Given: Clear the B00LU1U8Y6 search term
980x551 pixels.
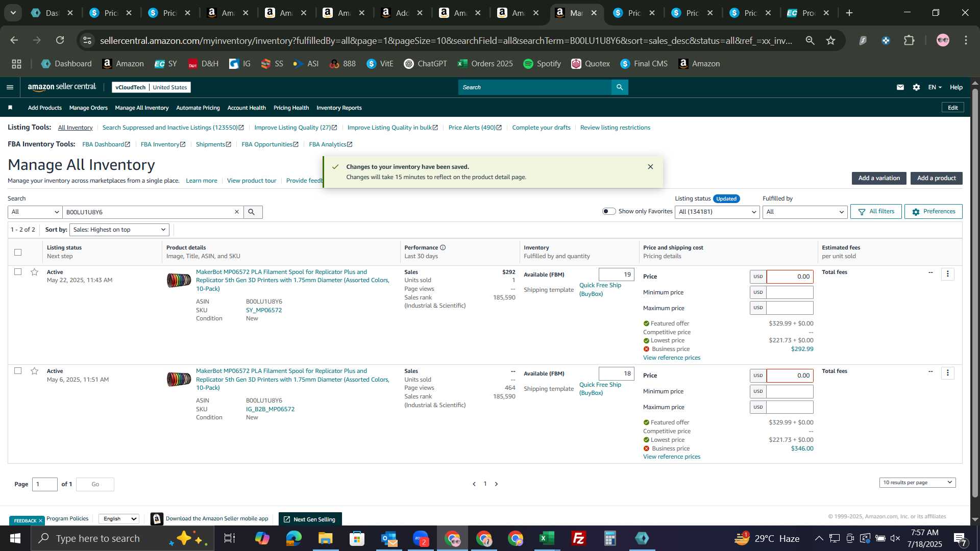Looking at the screenshot, I should (x=236, y=212).
